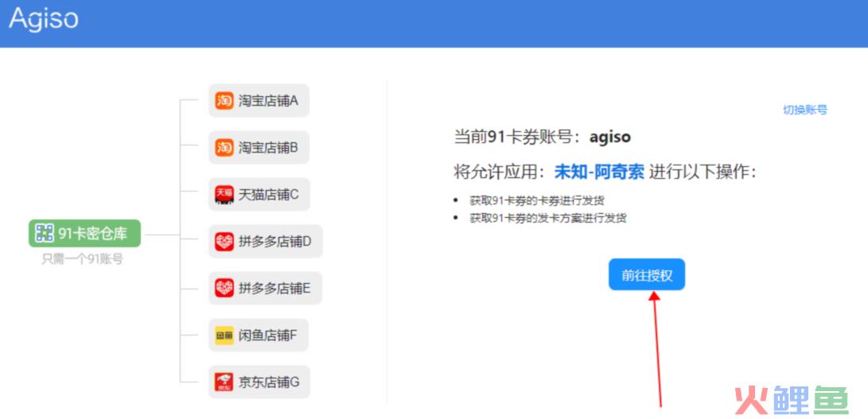868x419 pixels.
Task: Click the 京东店铺G text label
Action: [269, 382]
